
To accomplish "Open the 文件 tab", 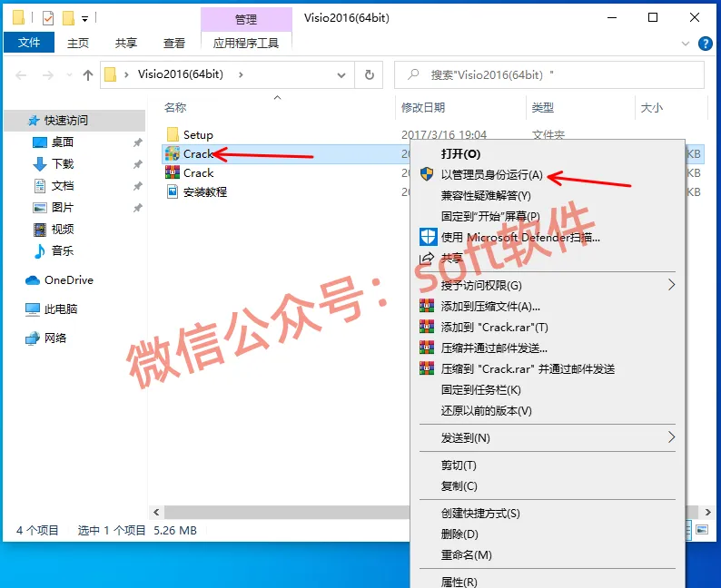I will click(x=29, y=43).
